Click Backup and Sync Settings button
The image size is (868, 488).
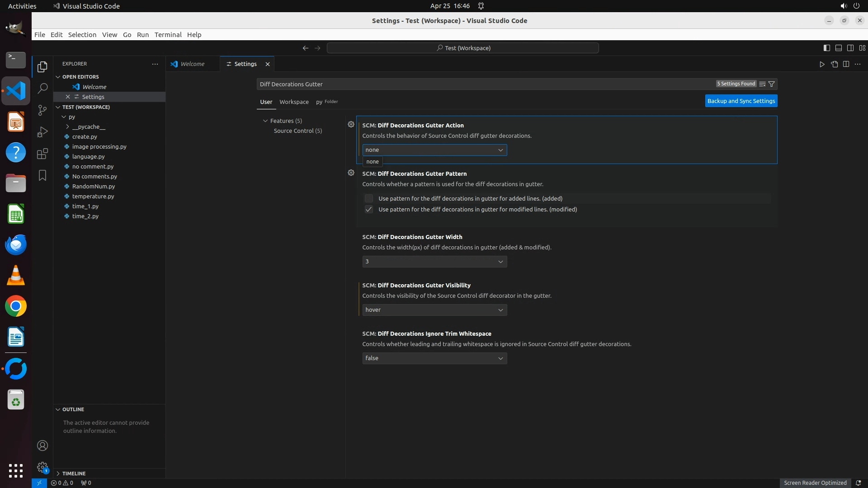point(741,101)
